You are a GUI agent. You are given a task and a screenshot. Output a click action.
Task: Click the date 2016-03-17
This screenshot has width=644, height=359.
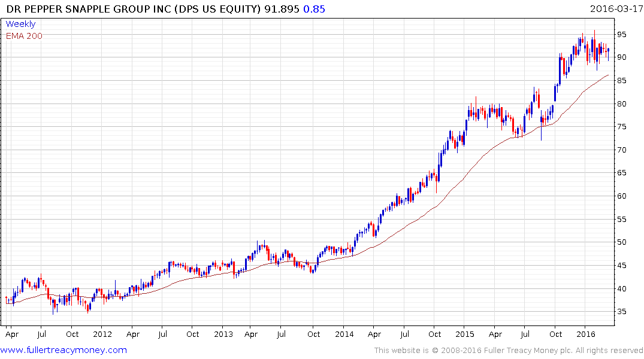pos(616,9)
